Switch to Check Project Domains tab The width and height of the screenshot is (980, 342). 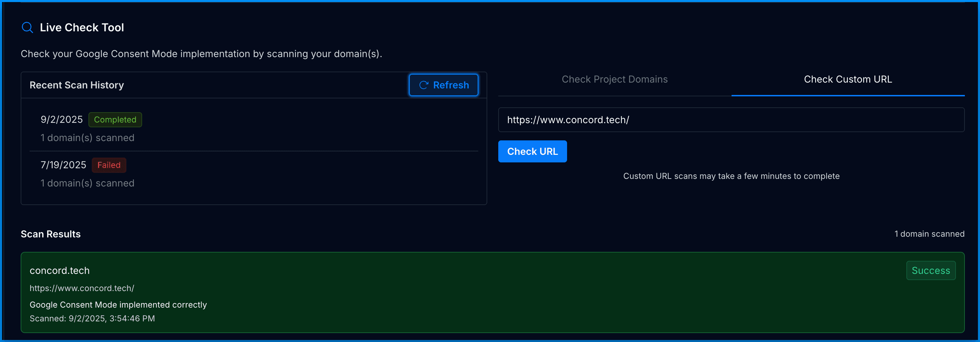tap(615, 79)
